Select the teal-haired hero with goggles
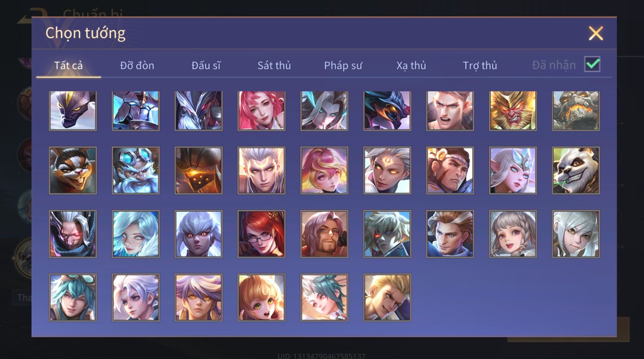644x359 pixels. [73, 297]
